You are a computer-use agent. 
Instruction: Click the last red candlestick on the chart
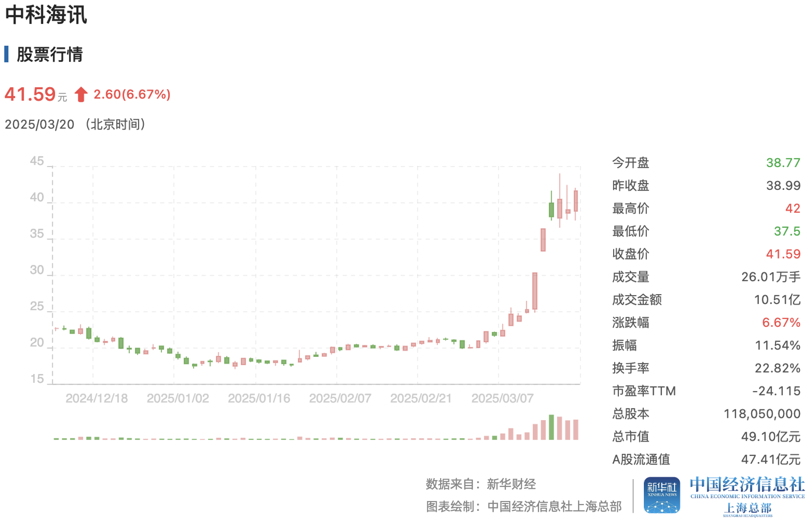(x=576, y=201)
